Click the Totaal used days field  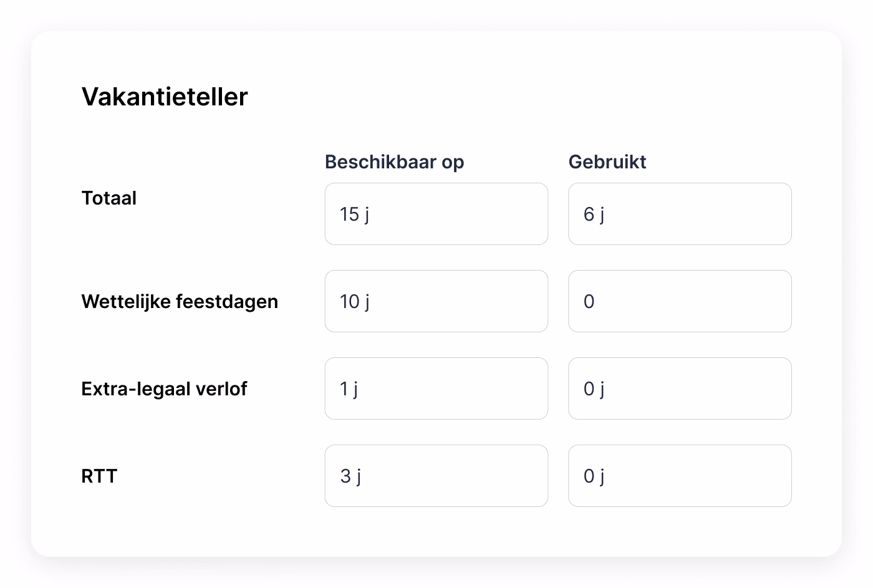(x=680, y=214)
